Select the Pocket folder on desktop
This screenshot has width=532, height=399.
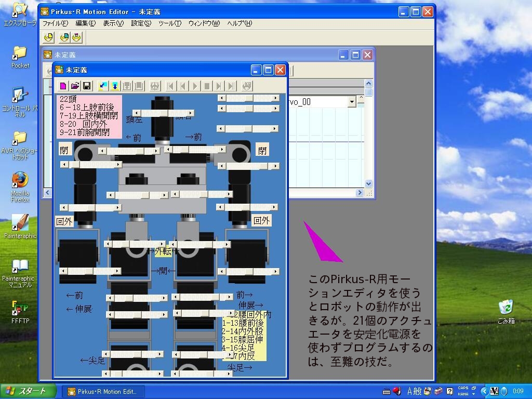tap(20, 57)
